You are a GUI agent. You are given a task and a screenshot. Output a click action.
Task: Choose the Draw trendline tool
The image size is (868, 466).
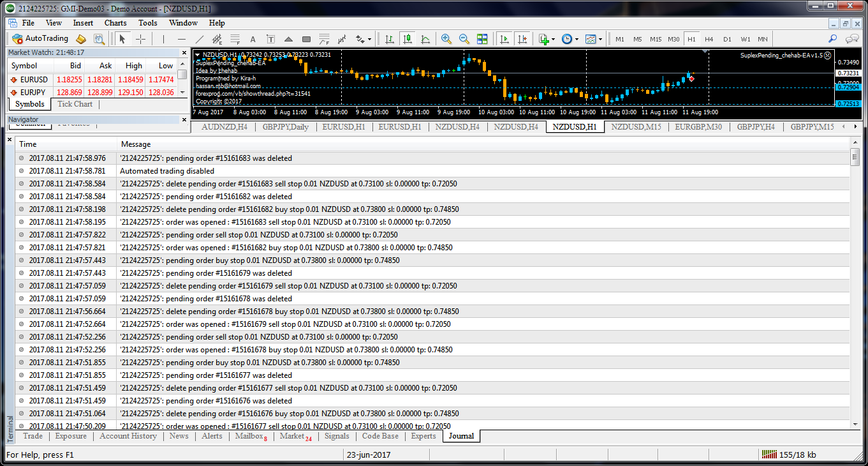199,39
